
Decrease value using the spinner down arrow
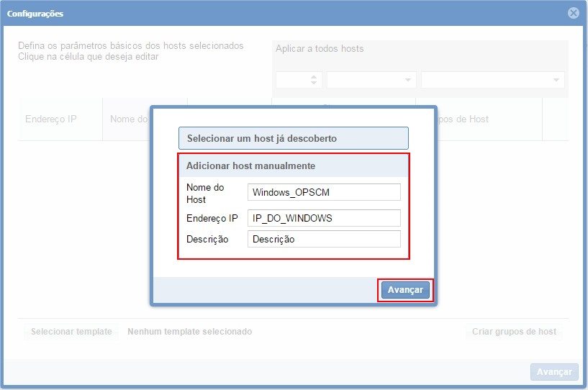point(314,83)
